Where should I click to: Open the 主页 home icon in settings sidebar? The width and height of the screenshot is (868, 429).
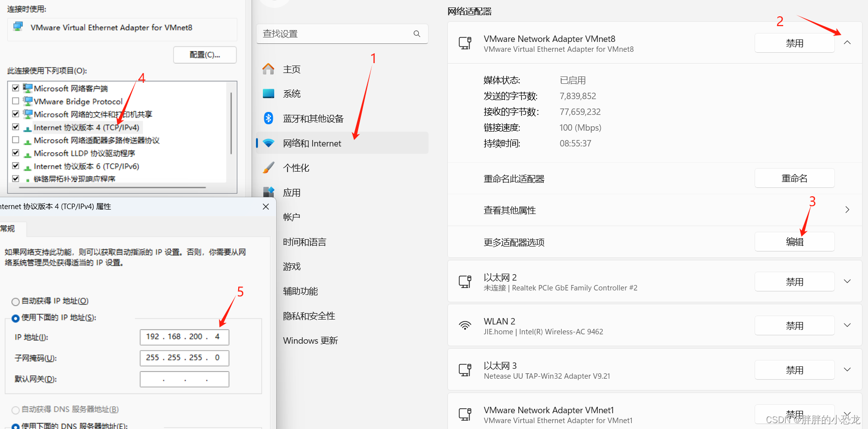268,69
